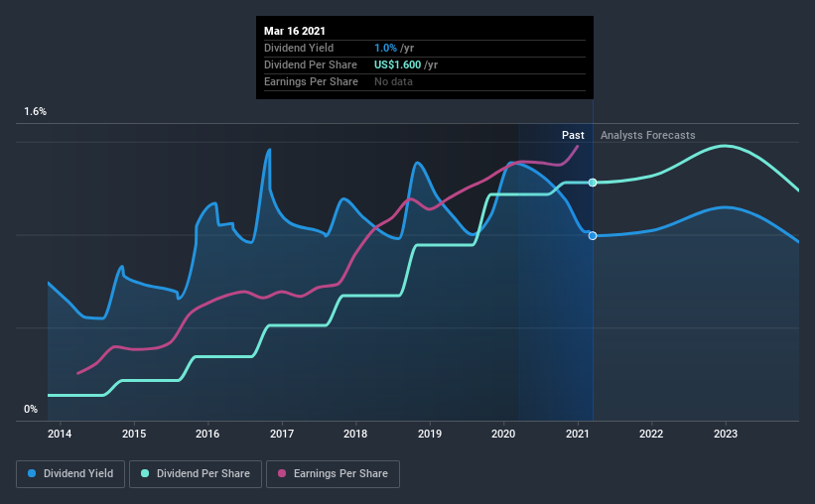Click the 2018 x-axis label

coord(355,434)
